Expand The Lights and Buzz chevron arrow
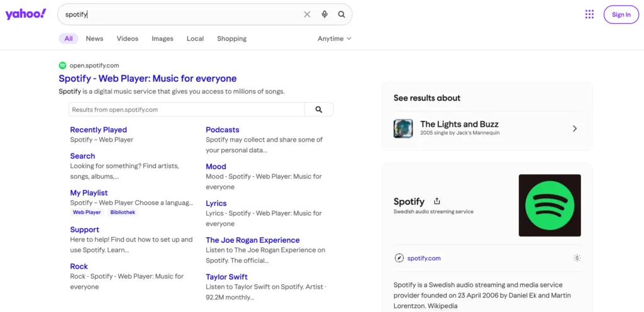The width and height of the screenshot is (644, 312). coord(575,128)
